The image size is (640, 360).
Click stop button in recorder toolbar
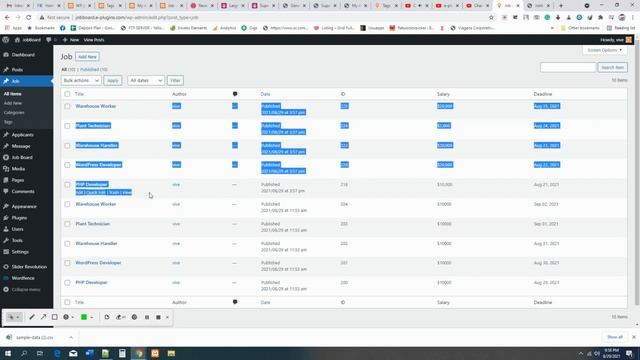158,317
